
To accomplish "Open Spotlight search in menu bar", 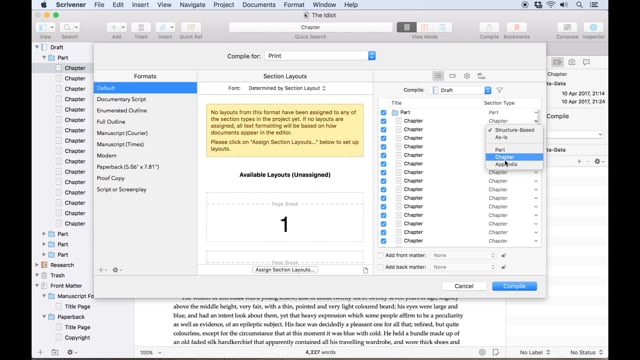I will tap(579, 5).
